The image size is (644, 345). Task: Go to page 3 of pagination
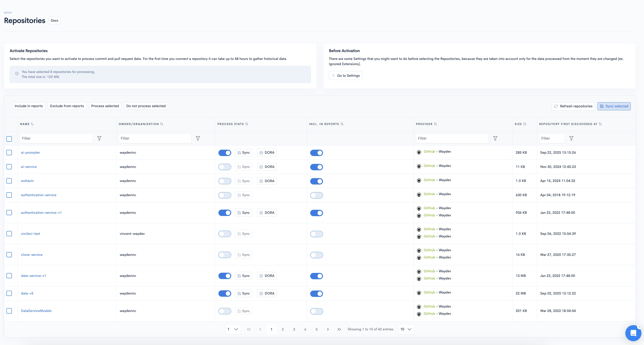point(294,329)
